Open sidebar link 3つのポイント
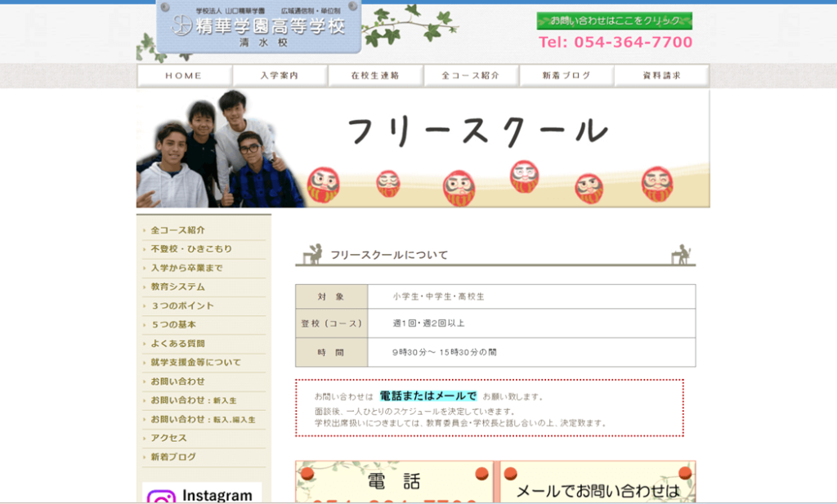837x504 pixels. pyautogui.click(x=182, y=306)
